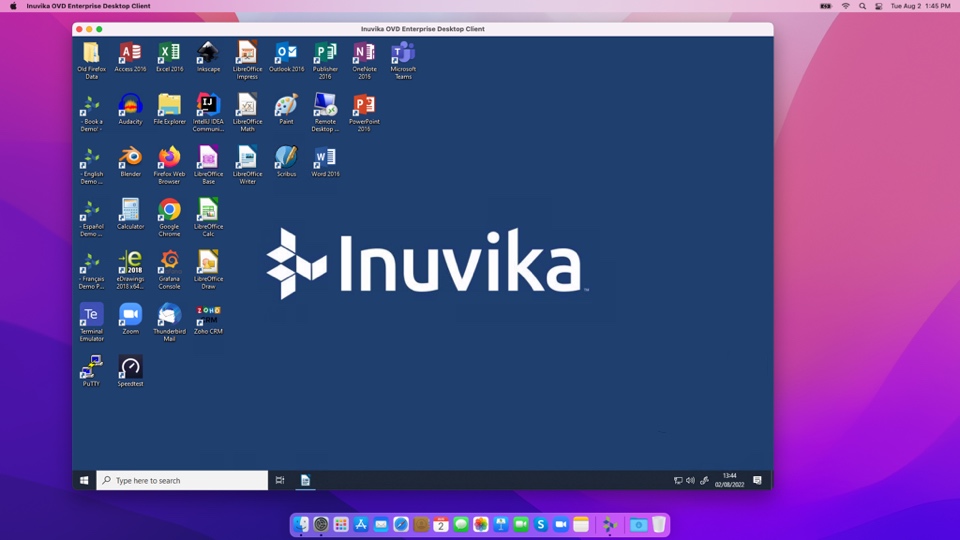Image resolution: width=960 pixels, height=540 pixels.
Task: Open App Store in the Dock
Action: point(361,525)
